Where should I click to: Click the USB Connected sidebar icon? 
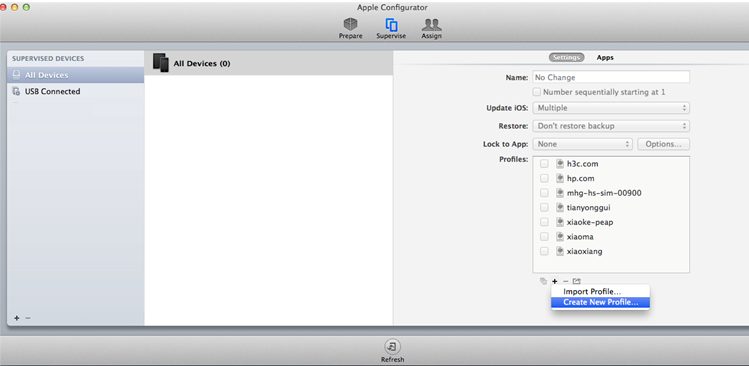[x=17, y=91]
